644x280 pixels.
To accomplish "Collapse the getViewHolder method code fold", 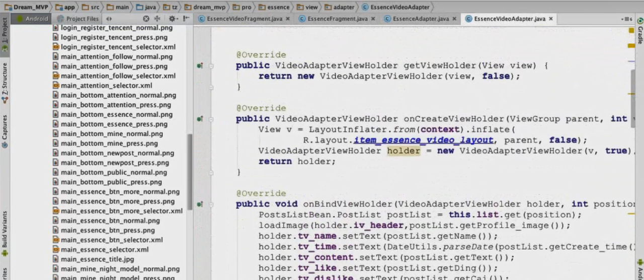I will coord(211,65).
